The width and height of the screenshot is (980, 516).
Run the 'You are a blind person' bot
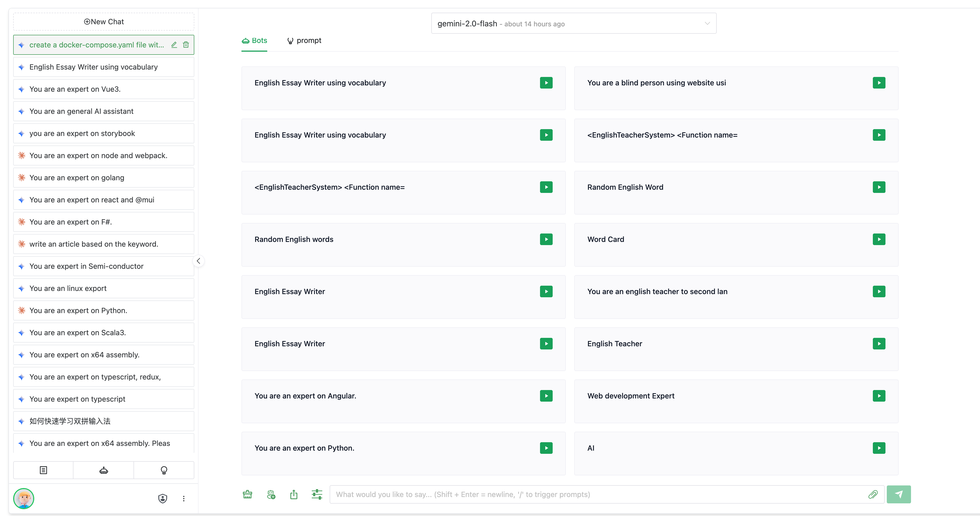[x=879, y=83]
